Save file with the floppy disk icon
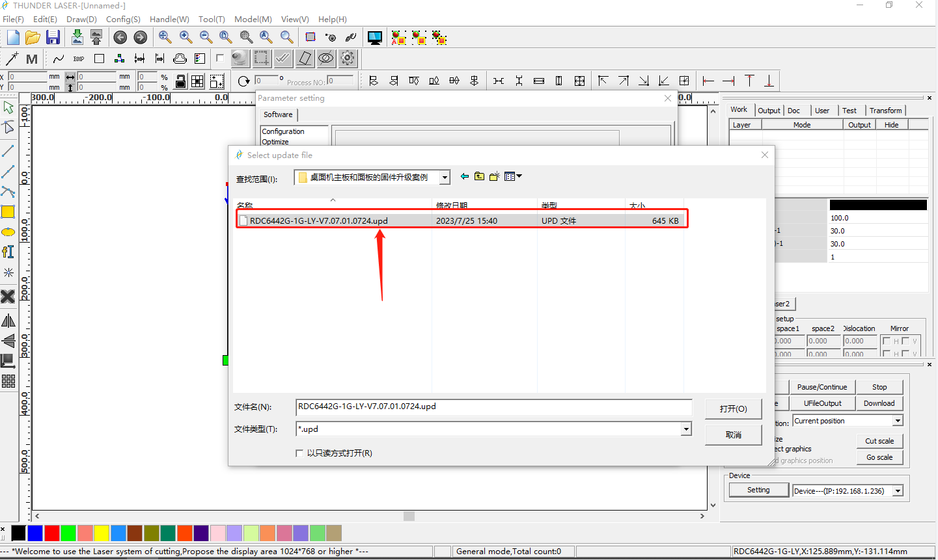938x560 pixels. pos(53,38)
